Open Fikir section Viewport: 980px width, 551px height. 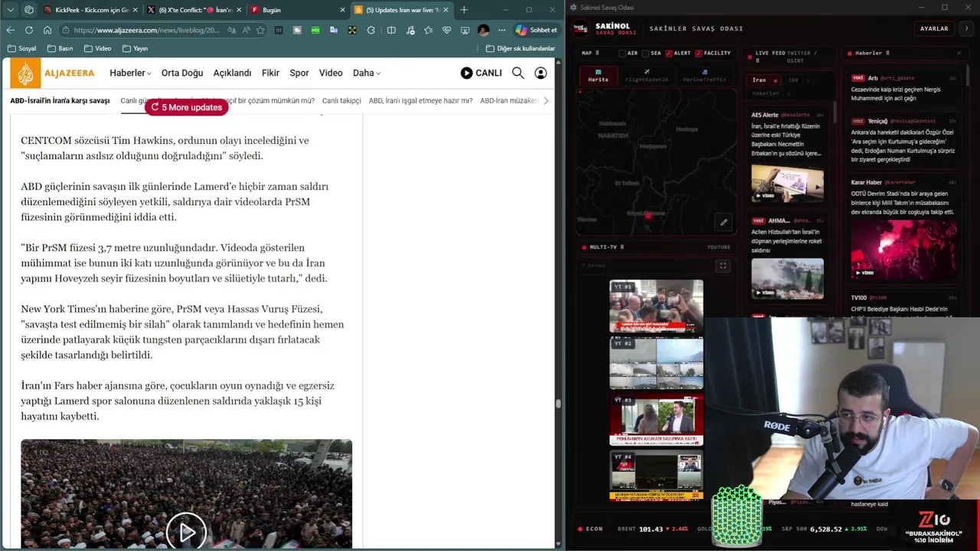click(x=270, y=73)
